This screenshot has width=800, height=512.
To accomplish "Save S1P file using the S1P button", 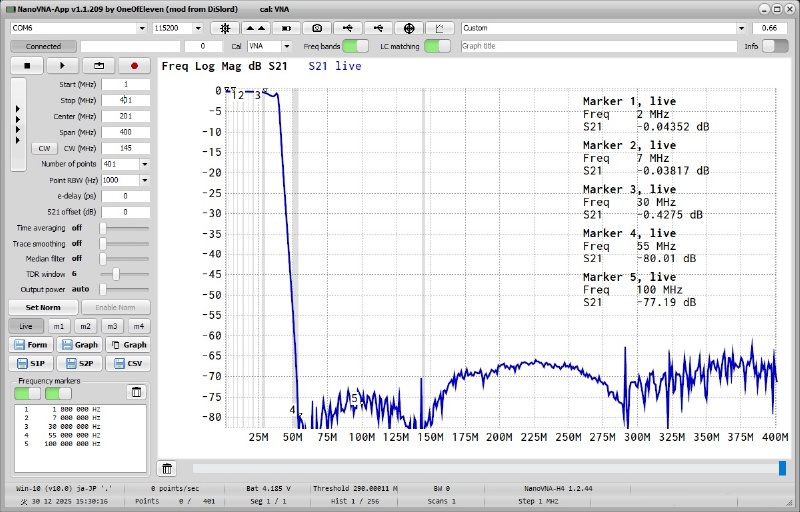I will coord(31,363).
